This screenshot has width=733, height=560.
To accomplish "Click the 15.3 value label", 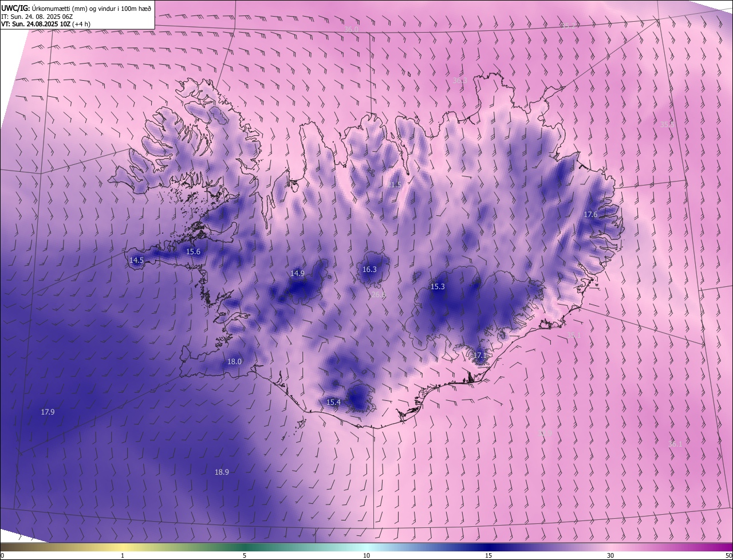I will [438, 287].
